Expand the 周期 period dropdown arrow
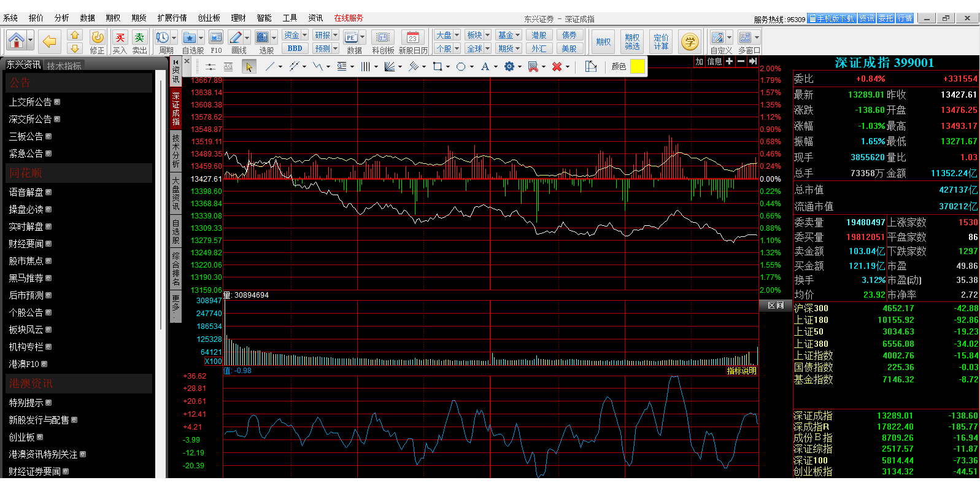Viewport: 980px width, 491px height. click(174, 38)
